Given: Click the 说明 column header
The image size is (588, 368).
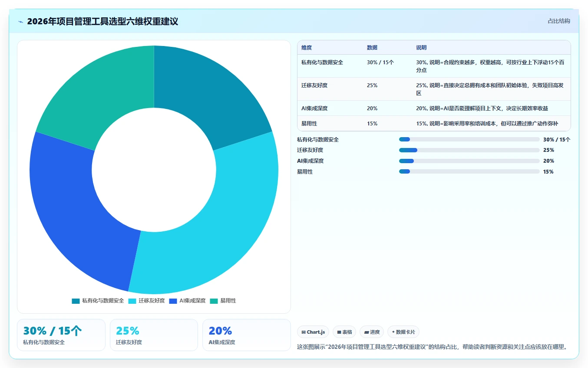Looking at the screenshot, I should [421, 48].
